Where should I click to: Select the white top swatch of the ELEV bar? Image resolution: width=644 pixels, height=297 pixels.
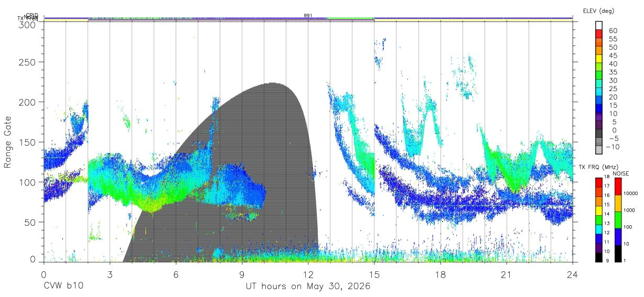pyautogui.click(x=599, y=26)
